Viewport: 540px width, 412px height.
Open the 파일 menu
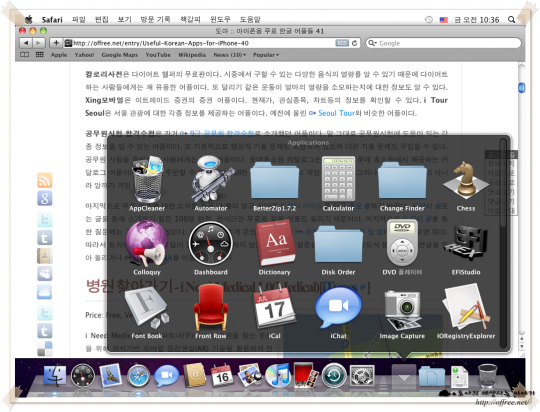click(79, 19)
